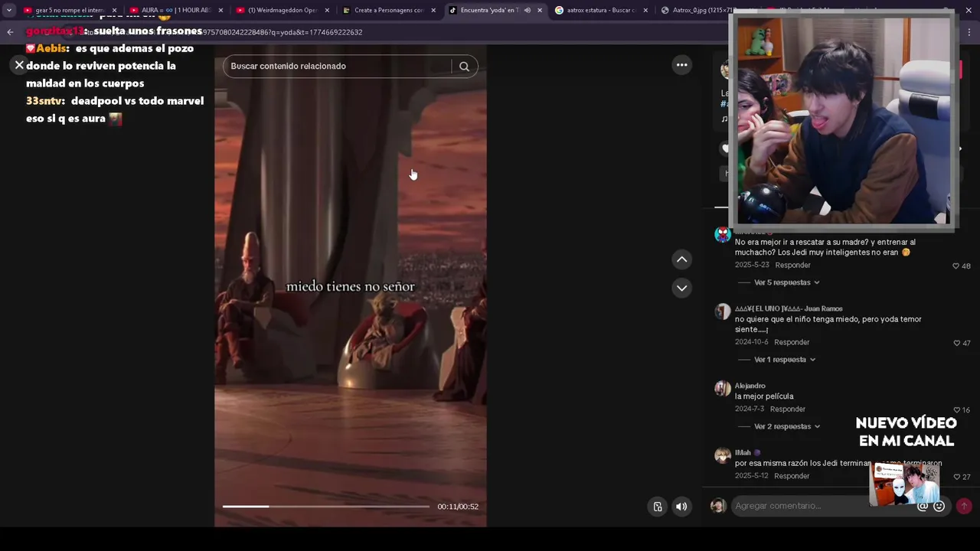This screenshot has height=551, width=980.
Task: Open Alejandro's avatar picture
Action: (x=723, y=388)
